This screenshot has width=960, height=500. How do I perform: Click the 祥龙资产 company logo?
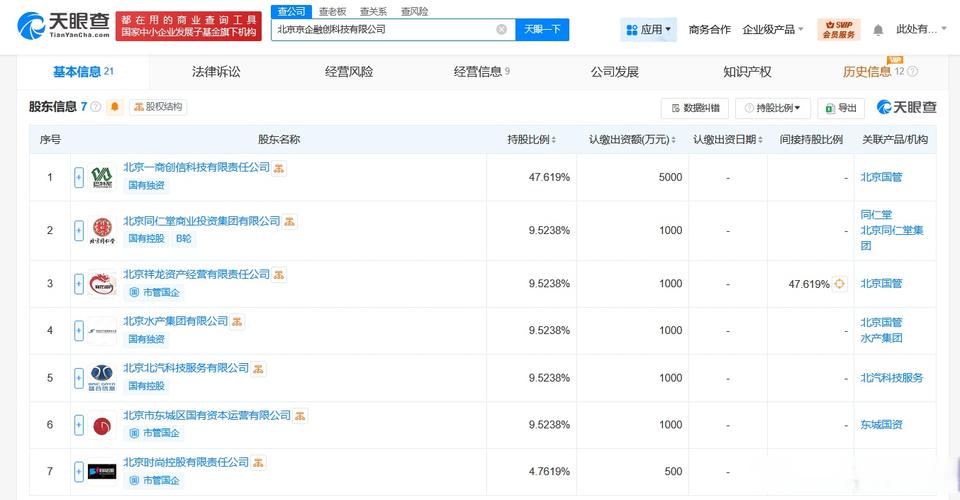[x=102, y=284]
